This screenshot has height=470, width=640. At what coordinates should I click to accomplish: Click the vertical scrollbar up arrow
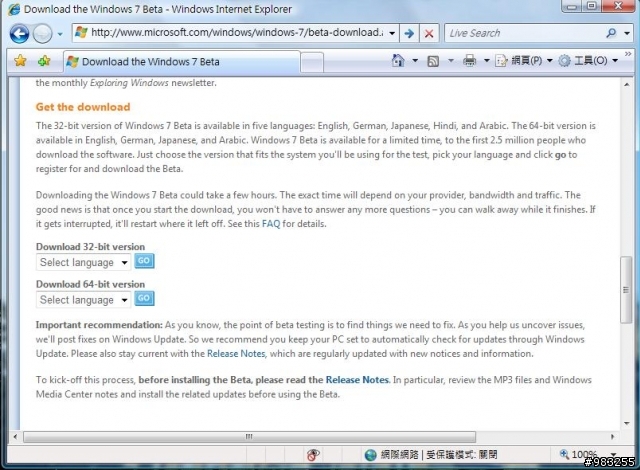coord(627,84)
